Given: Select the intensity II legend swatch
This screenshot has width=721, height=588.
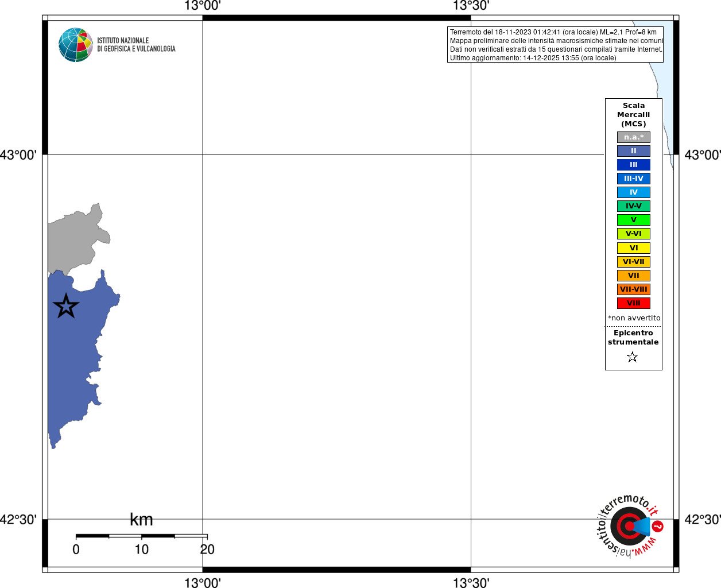Looking at the screenshot, I should click(634, 151).
